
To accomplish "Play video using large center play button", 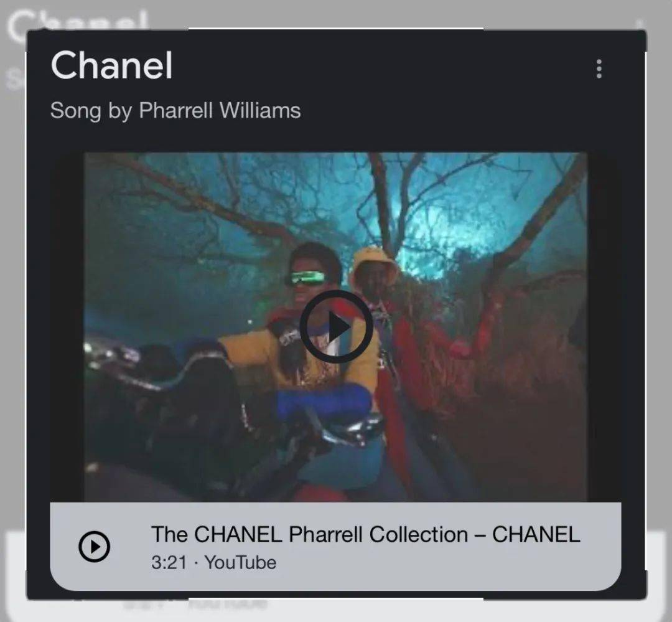I will (x=336, y=327).
